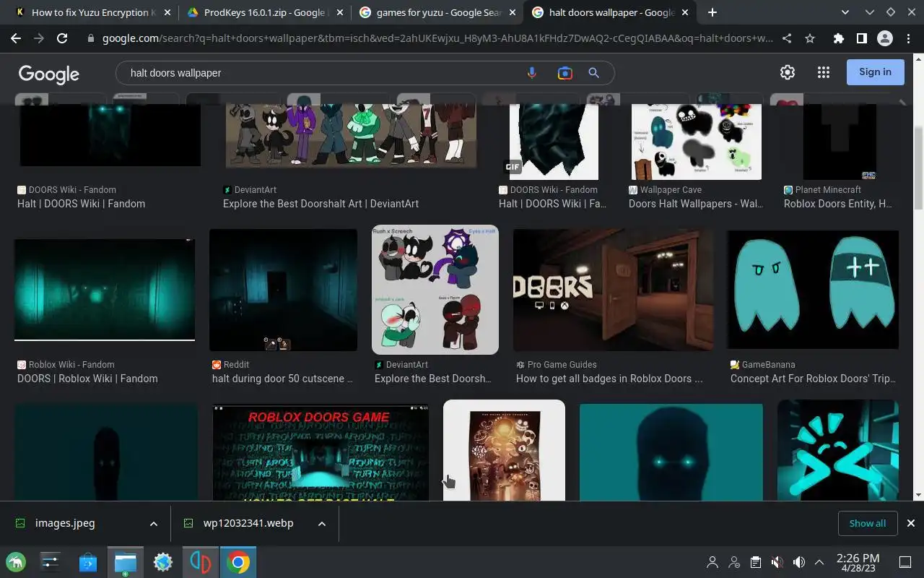This screenshot has height=578, width=924.
Task: Switch to How to fix Yuzu Encryption tab
Action: 94,12
